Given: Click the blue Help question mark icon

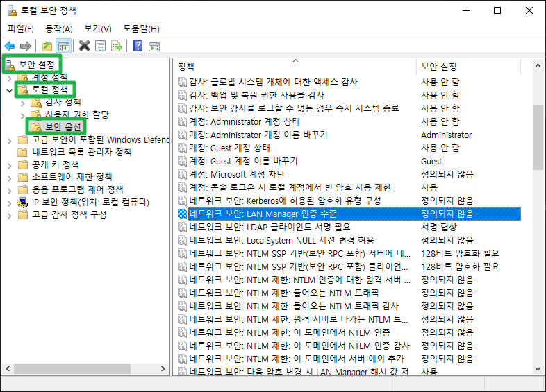Looking at the screenshot, I should (x=138, y=46).
